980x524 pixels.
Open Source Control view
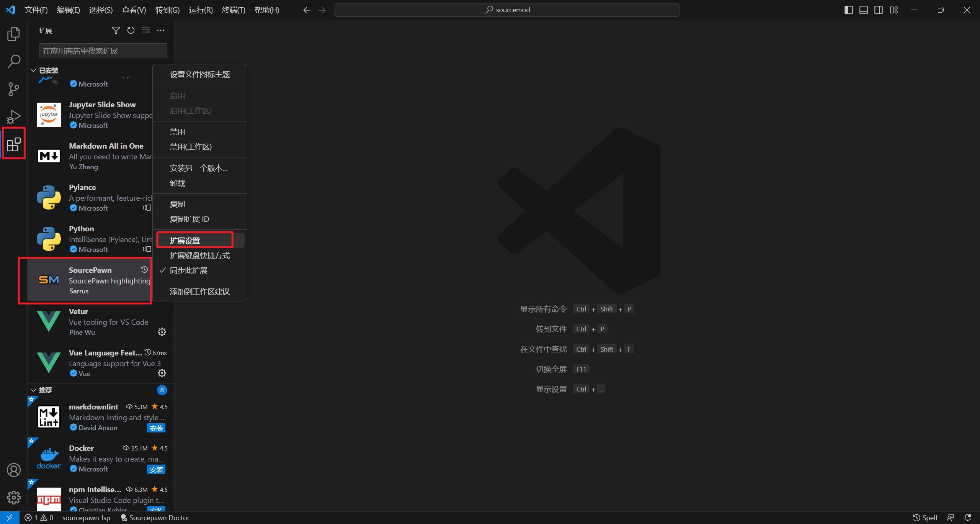click(x=14, y=89)
